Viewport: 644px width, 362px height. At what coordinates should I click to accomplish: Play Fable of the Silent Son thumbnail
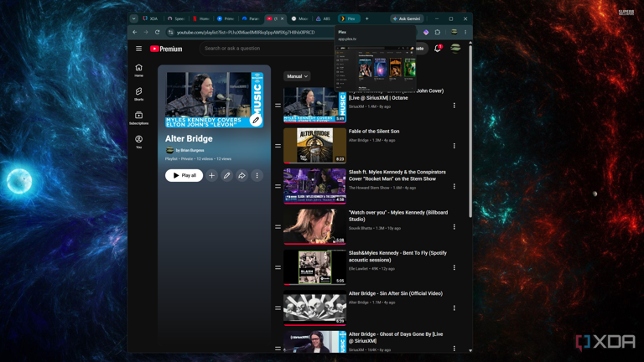click(x=314, y=145)
